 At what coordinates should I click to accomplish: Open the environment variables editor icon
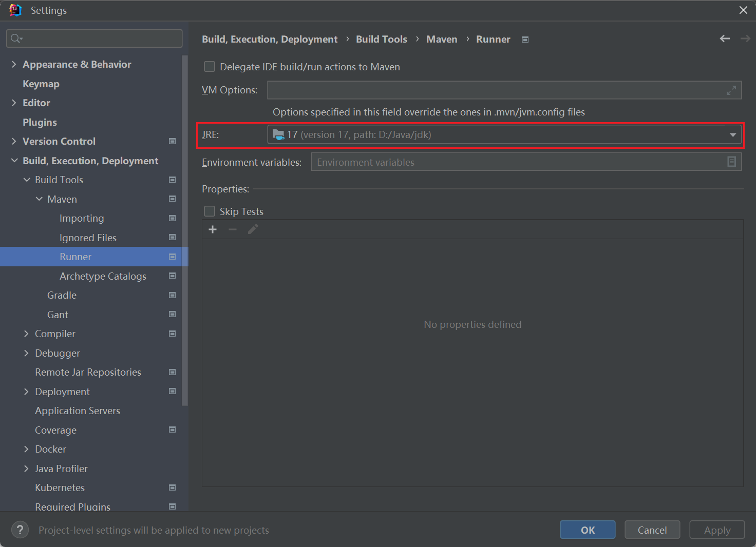pyautogui.click(x=732, y=162)
